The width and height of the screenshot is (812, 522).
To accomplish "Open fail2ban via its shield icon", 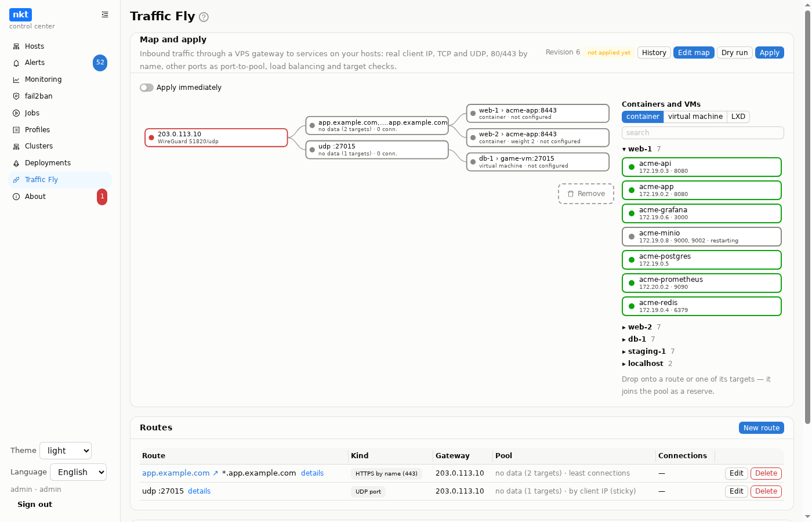I will click(x=16, y=96).
